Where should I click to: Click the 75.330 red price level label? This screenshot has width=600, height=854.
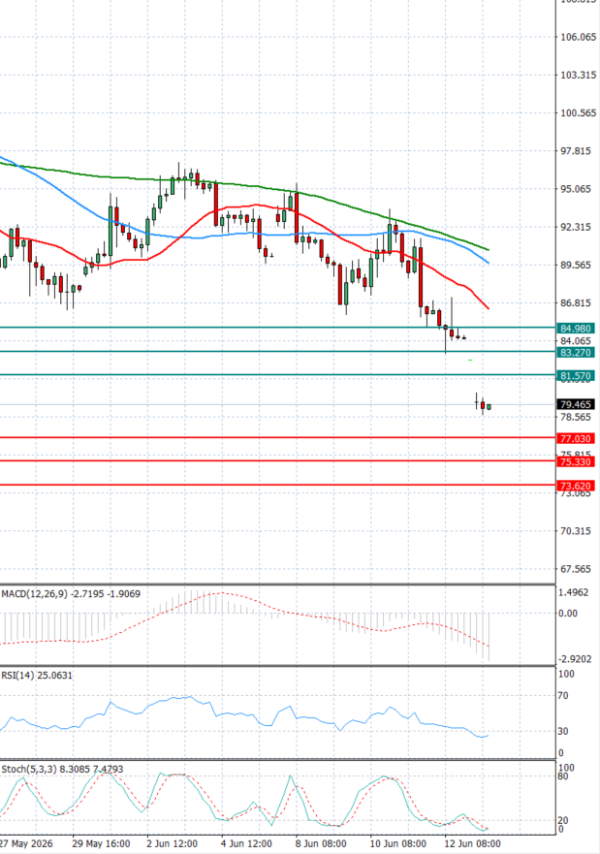tap(575, 462)
